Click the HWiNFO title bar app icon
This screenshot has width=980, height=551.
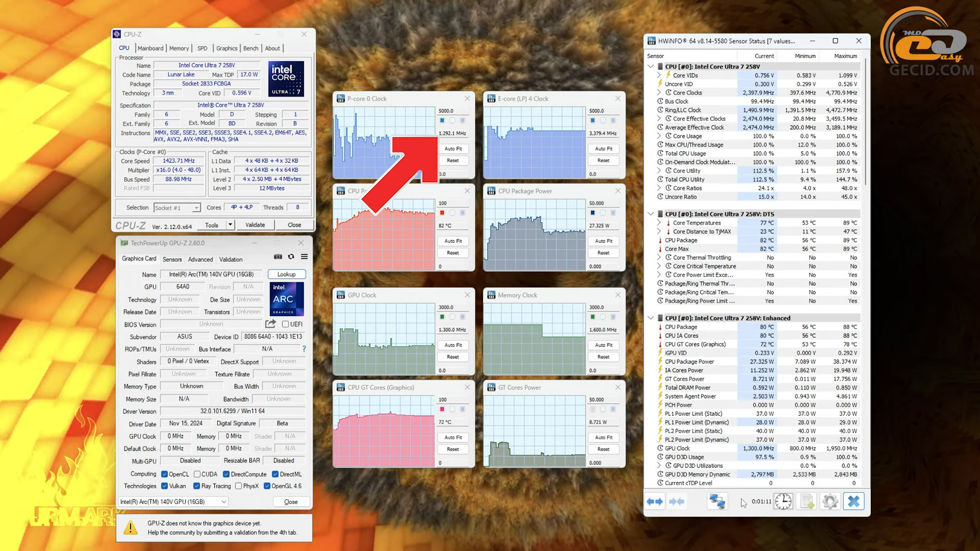(651, 41)
